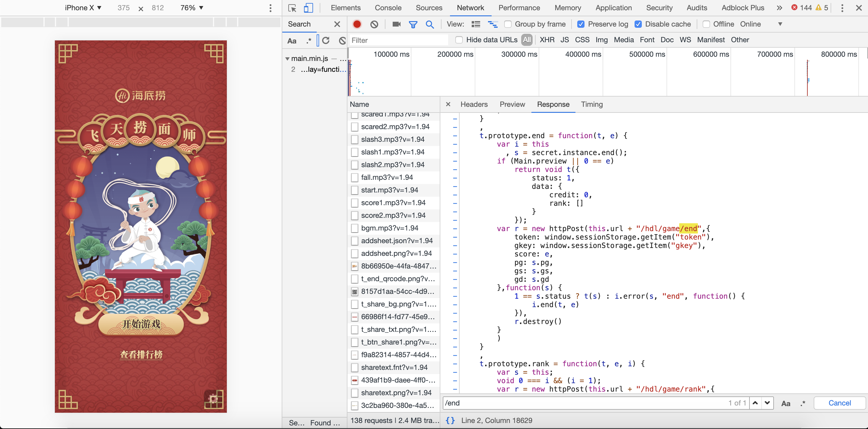Screen dimensions: 868x429
Task: Collapse the main.min.js search result tree
Action: coord(287,59)
